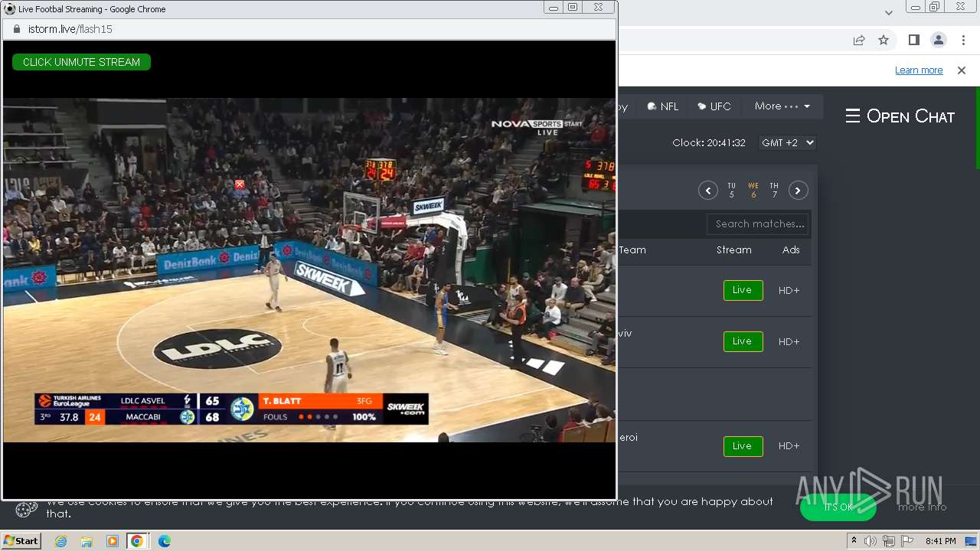Click the cookie icon in cookie notice
Image resolution: width=980 pixels, height=551 pixels.
pos(26,509)
